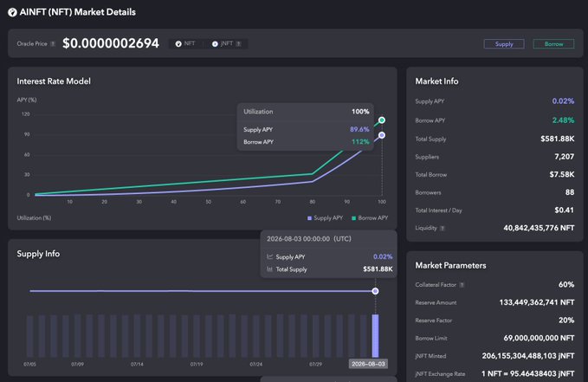The image size is (588, 382).
Task: Click the jNFT Minted value
Action: 528,356
